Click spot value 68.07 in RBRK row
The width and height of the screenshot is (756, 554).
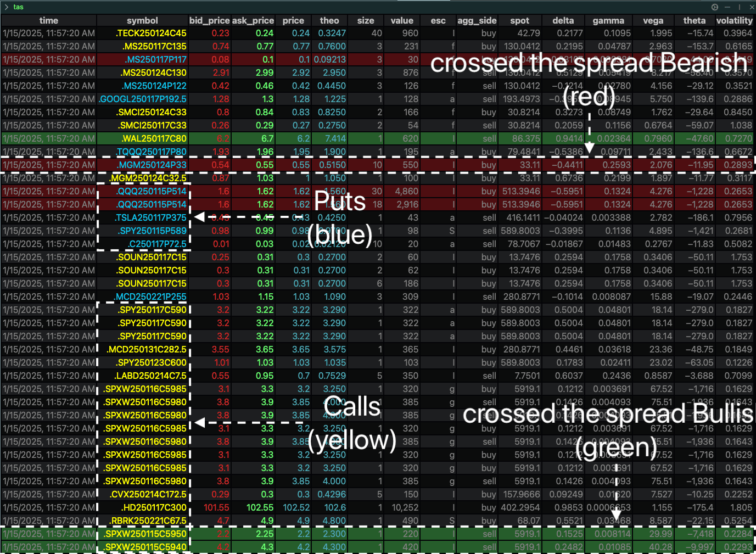[x=529, y=521]
